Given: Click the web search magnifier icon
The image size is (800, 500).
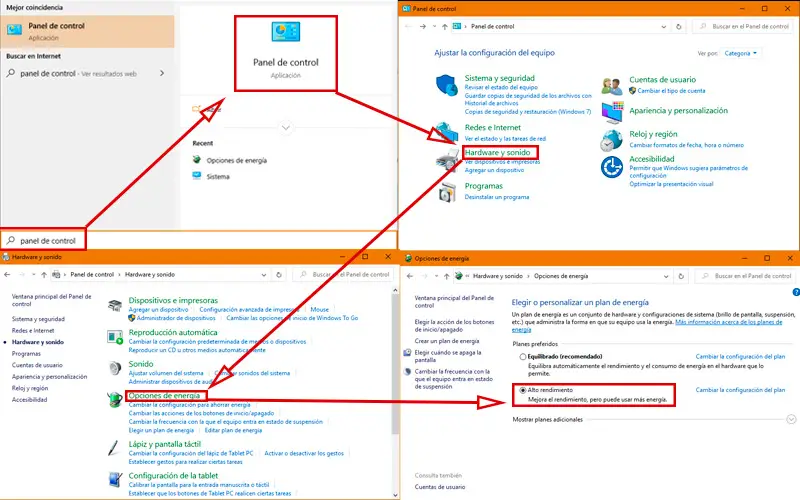Looking at the screenshot, I should pos(11,73).
